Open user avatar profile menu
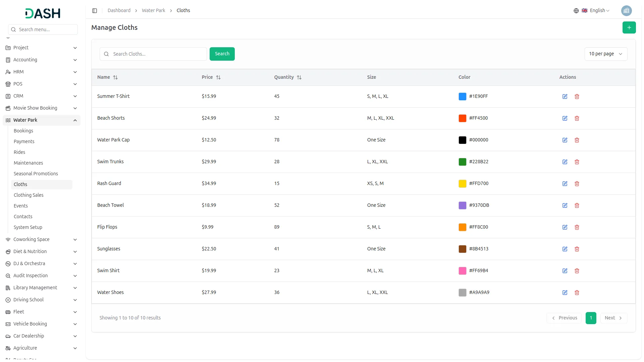This screenshot has height=362, width=644. pos(626,11)
